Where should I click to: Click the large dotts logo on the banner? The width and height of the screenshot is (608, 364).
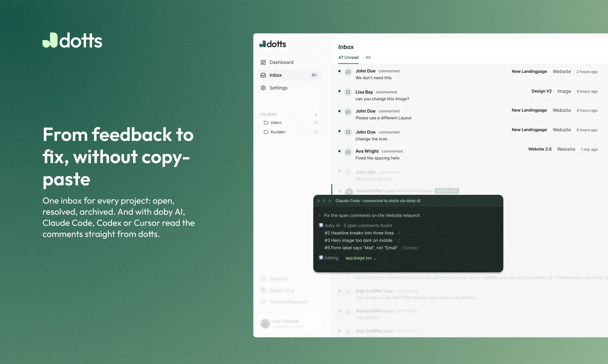pos(72,40)
